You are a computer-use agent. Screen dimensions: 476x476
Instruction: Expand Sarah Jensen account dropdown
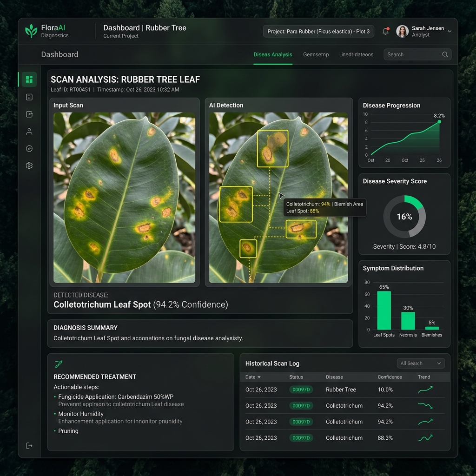pos(450,31)
